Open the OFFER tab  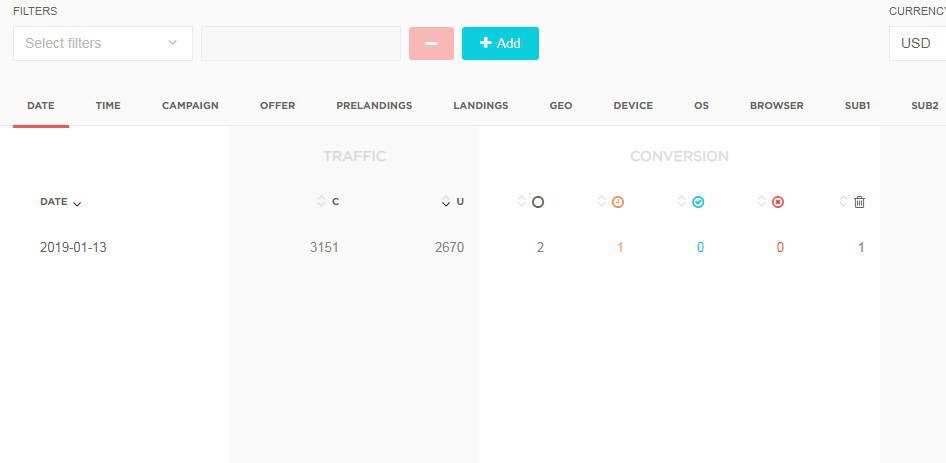[x=278, y=106]
